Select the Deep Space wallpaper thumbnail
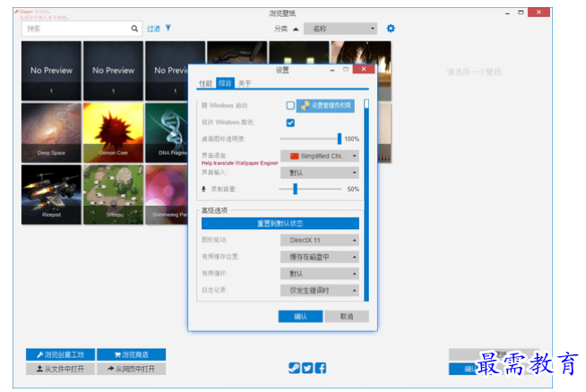The image size is (586, 392). click(51, 132)
